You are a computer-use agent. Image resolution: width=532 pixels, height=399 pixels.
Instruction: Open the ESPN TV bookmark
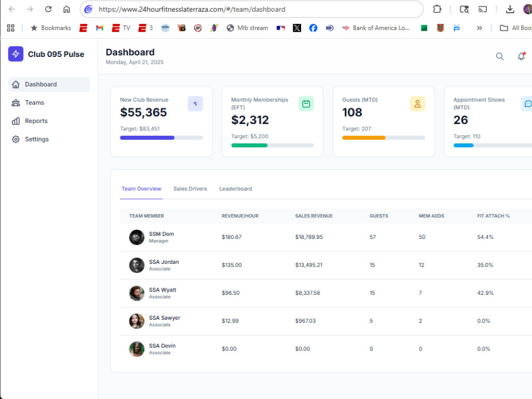pos(121,28)
